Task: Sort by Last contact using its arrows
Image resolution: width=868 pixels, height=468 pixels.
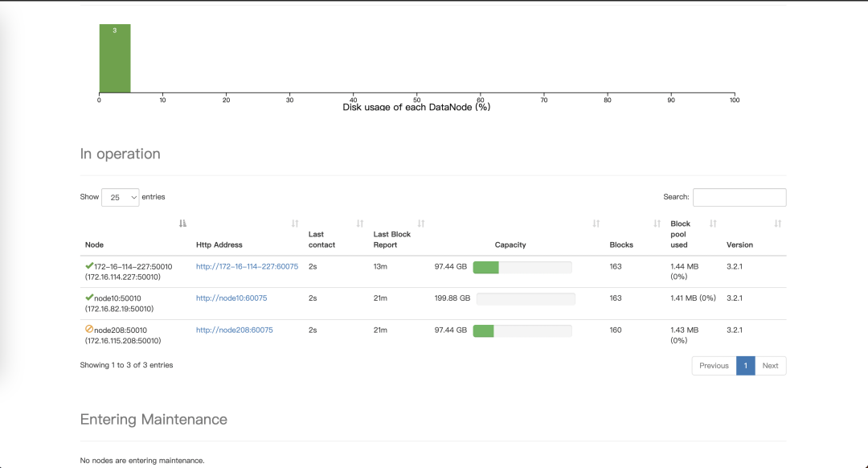Action: coord(360,224)
